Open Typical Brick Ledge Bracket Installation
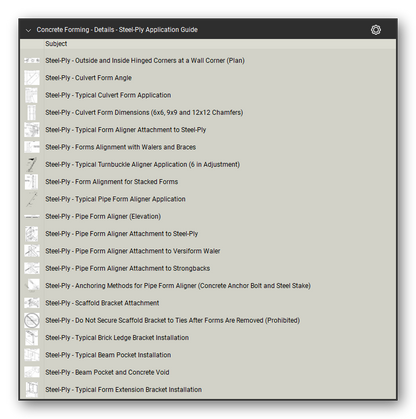 (117, 338)
